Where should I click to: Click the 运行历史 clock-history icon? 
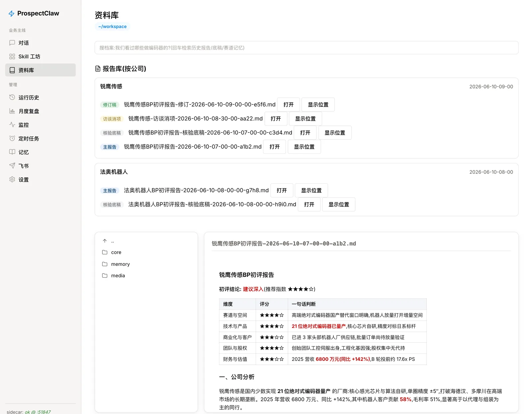click(12, 97)
